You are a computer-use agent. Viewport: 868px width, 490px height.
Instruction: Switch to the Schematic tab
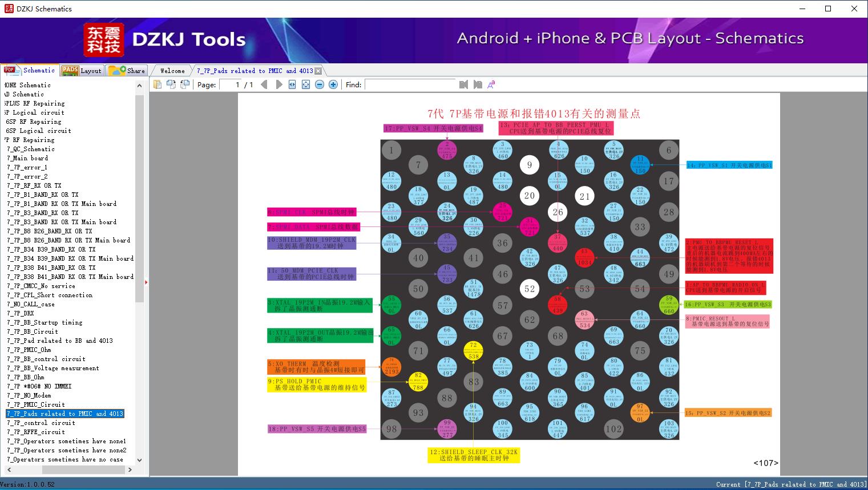(x=30, y=70)
